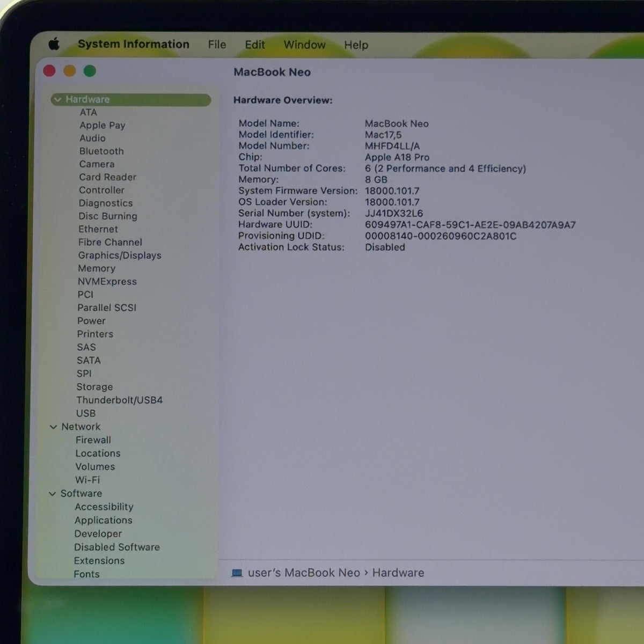Select Bluetooth in the sidebar
Image resolution: width=644 pixels, height=644 pixels.
101,151
